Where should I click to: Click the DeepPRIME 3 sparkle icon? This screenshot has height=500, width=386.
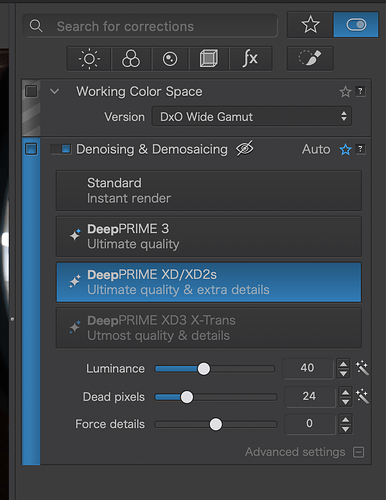coord(75,235)
